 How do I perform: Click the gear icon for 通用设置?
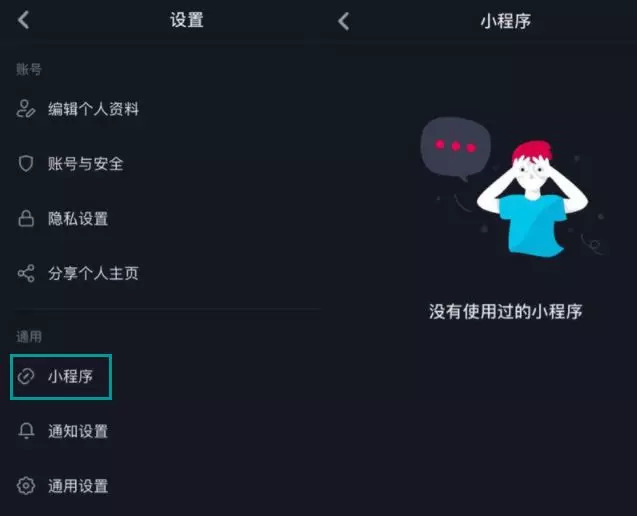click(26, 486)
